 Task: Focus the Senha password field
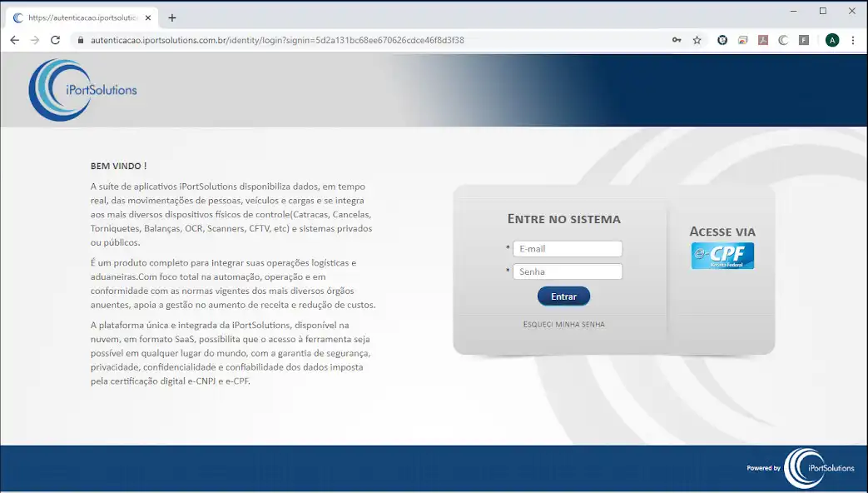tap(568, 271)
